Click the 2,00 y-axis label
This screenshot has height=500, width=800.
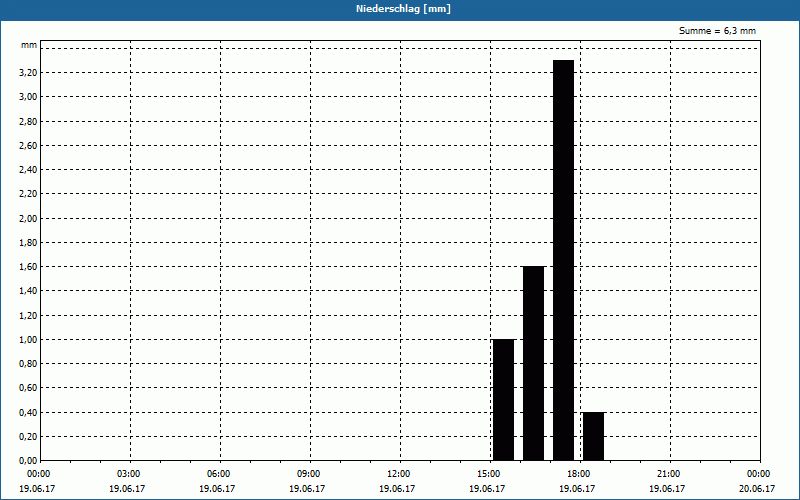coord(28,218)
